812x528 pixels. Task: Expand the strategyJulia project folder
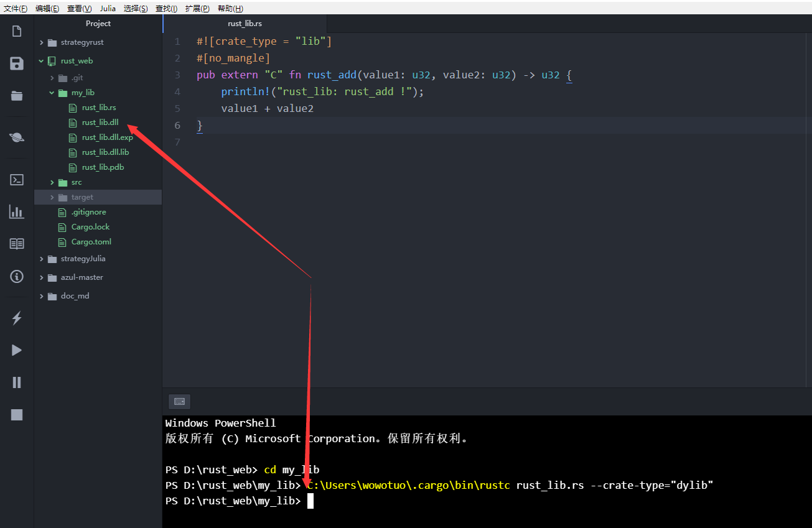(41, 259)
